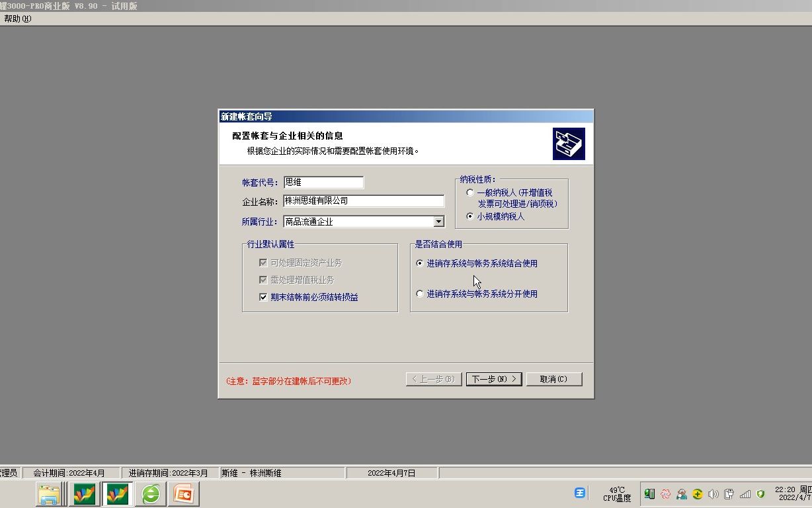Click the pink flower-shaped tray icon

[x=667, y=493]
